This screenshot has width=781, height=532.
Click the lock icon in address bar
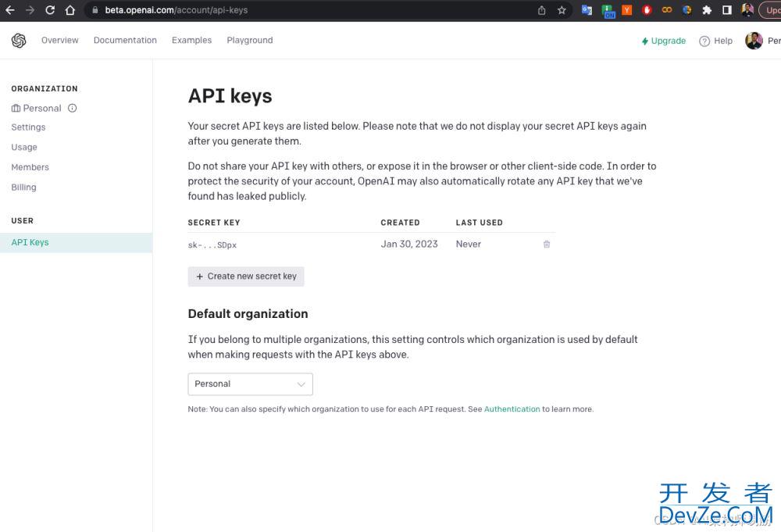[x=95, y=10]
